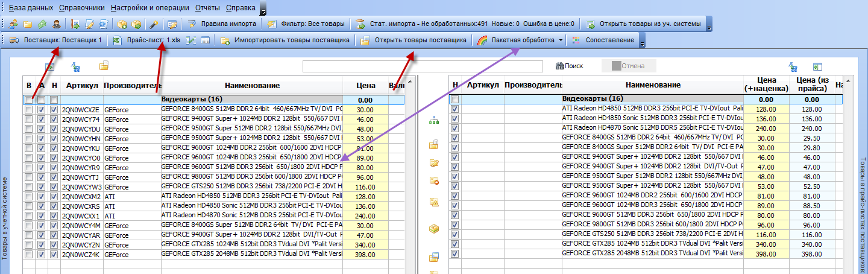Screen dimensions: 868x274
Task: Toggle the Н checkbox in right Видеокарты group row
Action: click(455, 99)
